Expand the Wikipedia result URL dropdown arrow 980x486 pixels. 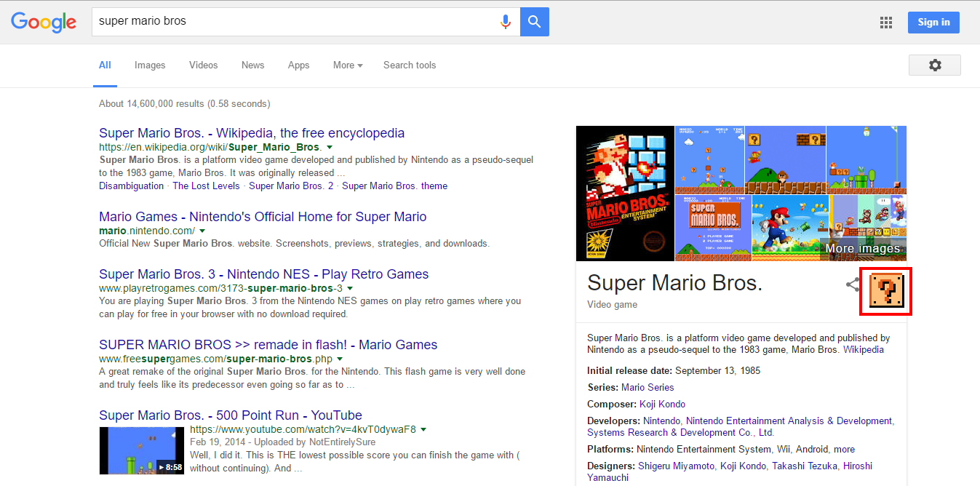[330, 147]
